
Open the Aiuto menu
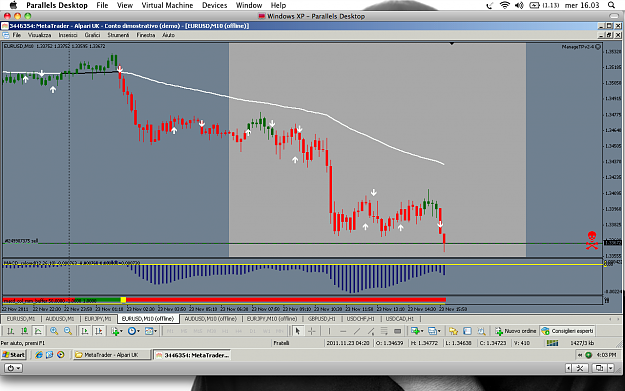tap(168, 35)
